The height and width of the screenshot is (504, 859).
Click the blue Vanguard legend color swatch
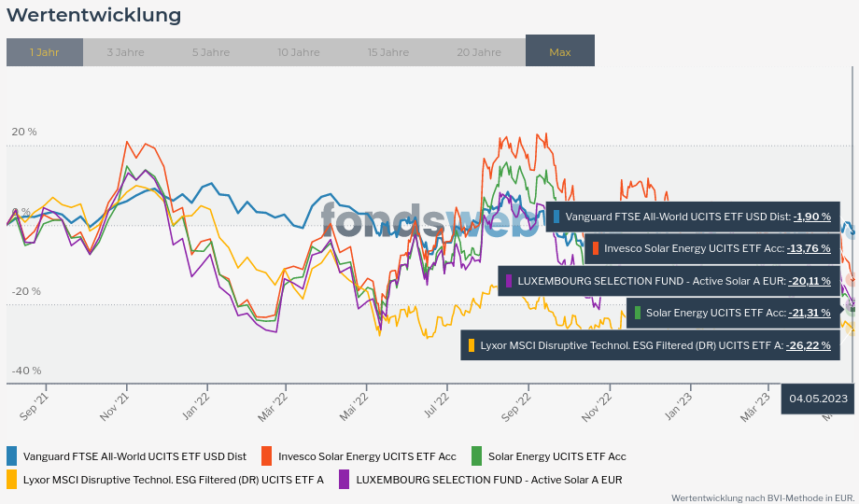pos(12,456)
